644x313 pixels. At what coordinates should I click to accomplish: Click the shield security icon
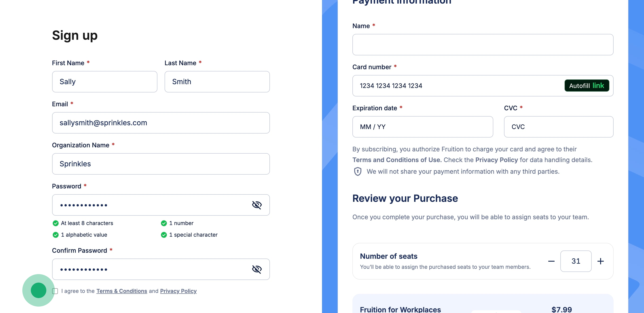click(x=358, y=171)
